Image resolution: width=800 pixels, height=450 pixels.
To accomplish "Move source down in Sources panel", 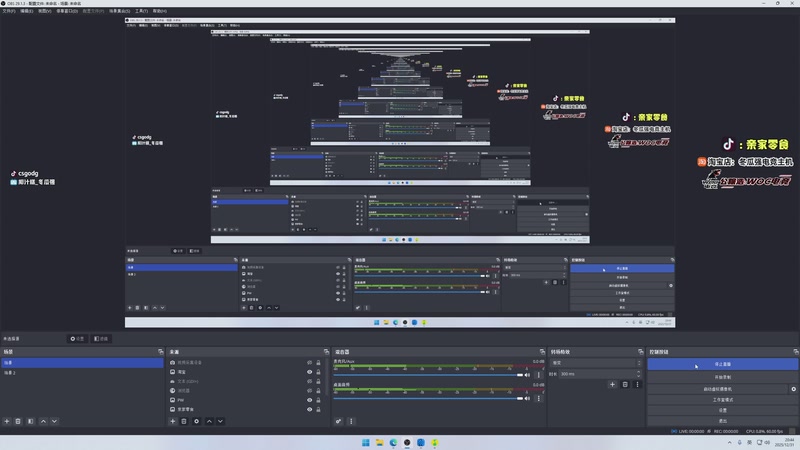I will tap(220, 421).
